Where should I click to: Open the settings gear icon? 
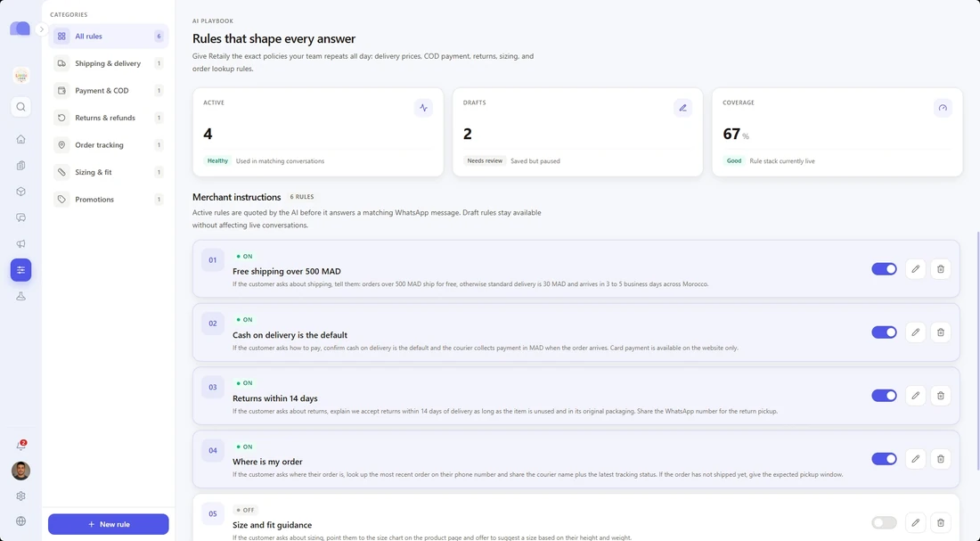(x=20, y=496)
